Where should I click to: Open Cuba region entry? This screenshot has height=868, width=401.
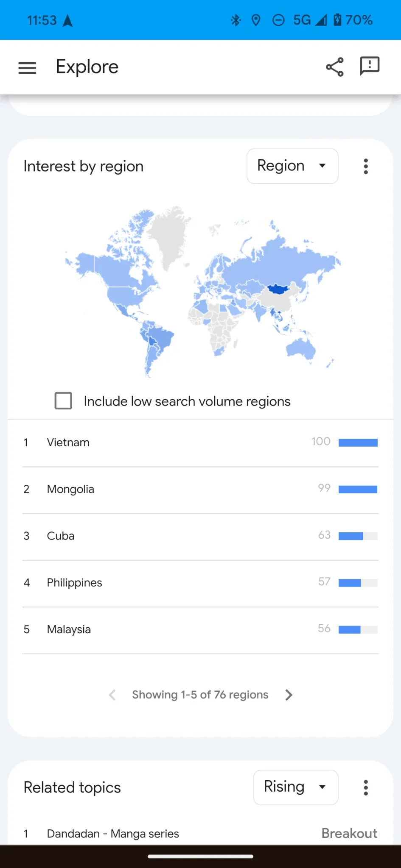(200, 536)
